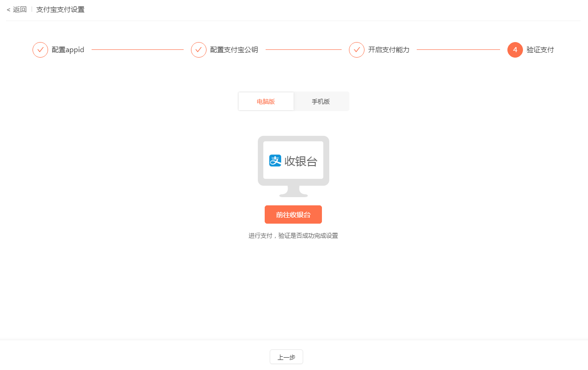
Task: Click the 开启支付能力 step label
Action: (389, 50)
